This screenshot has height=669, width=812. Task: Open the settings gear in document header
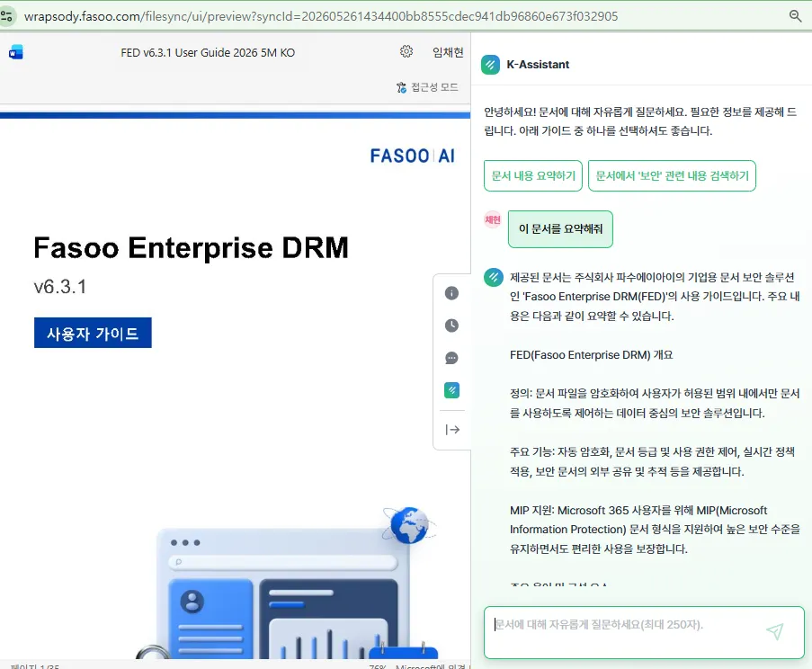pyautogui.click(x=406, y=51)
